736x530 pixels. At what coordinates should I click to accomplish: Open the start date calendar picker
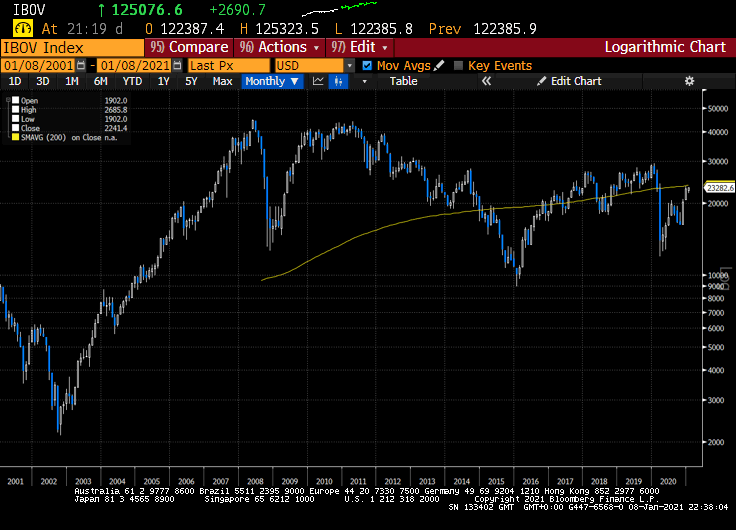coord(81,65)
